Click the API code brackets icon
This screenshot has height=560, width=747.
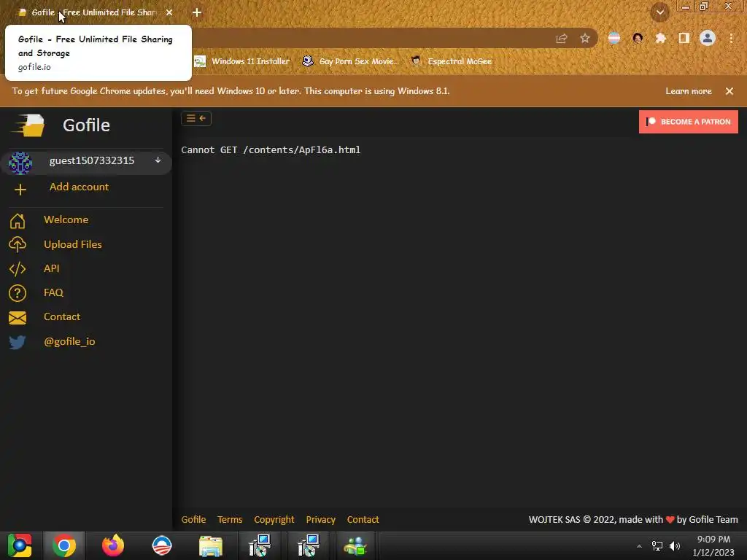(18, 268)
